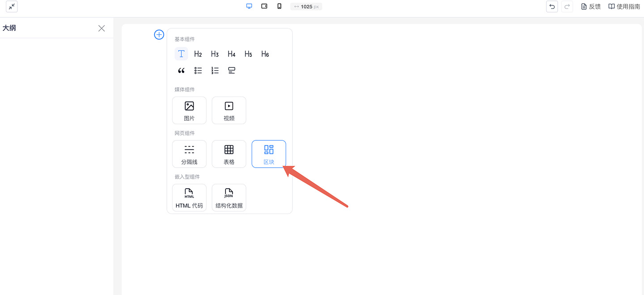Insert a 区块 block component

pyautogui.click(x=269, y=154)
